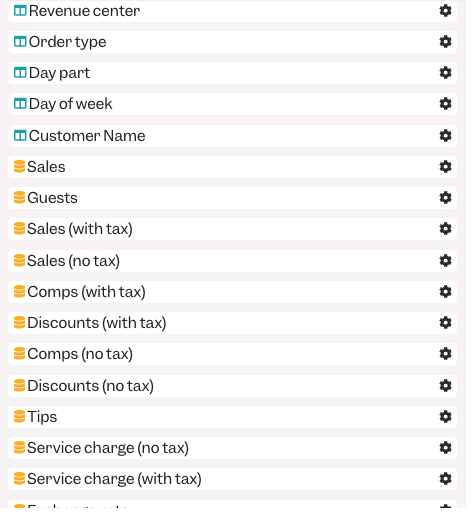Click the measure icon beside Sales
The height and width of the screenshot is (516, 471).
19,167
